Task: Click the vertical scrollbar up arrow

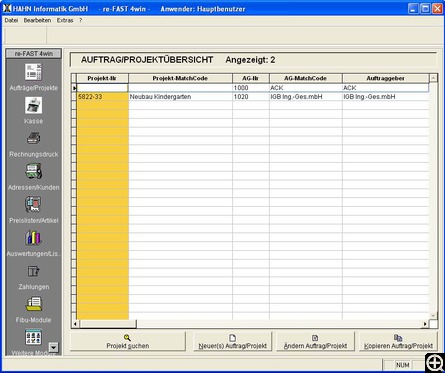Action: pyautogui.click(x=433, y=78)
